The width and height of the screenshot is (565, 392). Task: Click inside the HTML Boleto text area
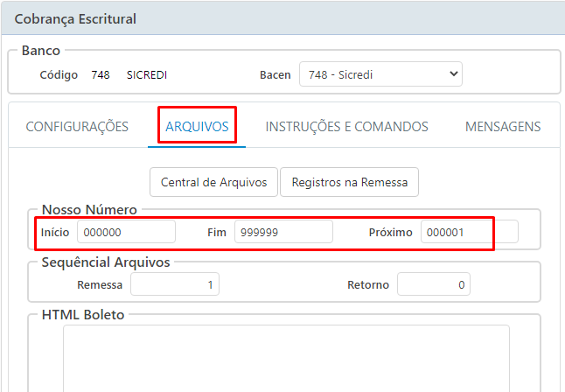click(286, 359)
